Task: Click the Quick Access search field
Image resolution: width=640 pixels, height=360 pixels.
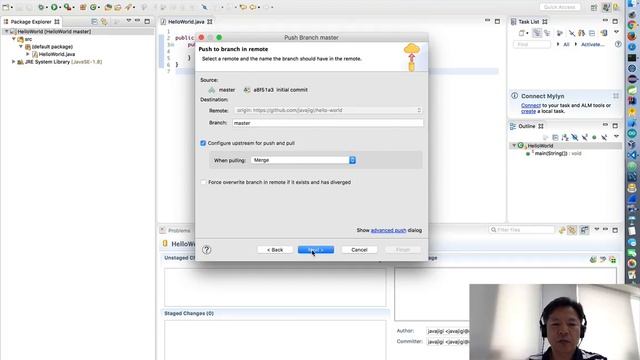Action: point(559,7)
